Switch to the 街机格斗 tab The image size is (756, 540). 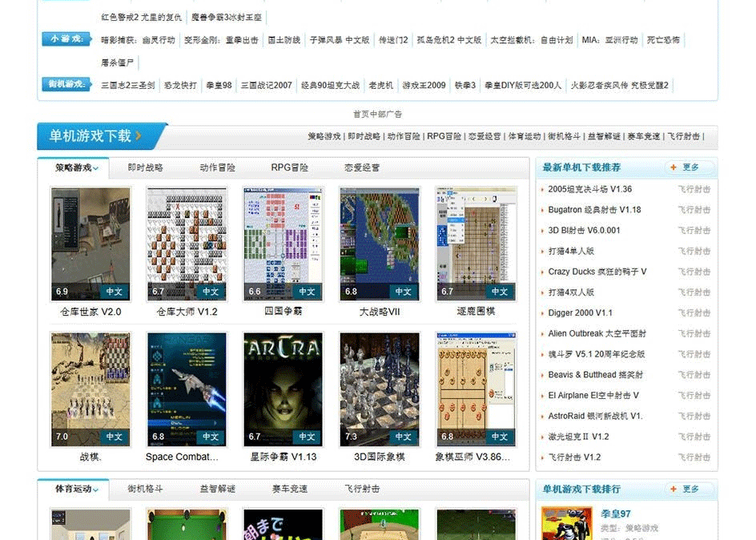pos(145,489)
